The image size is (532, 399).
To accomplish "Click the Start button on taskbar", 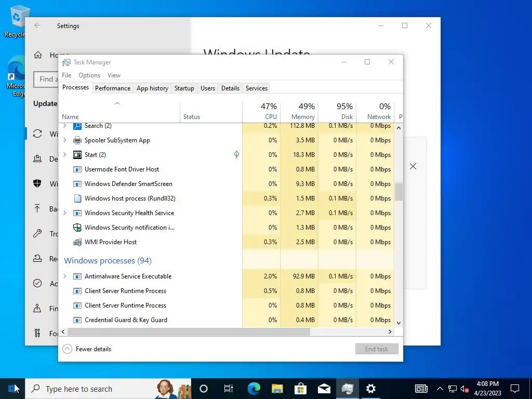I will coord(12,389).
